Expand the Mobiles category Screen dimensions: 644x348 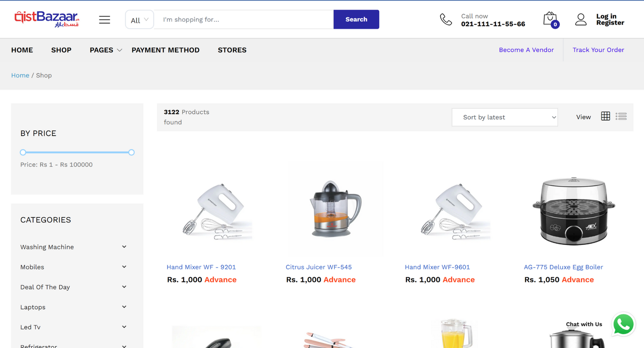pos(124,267)
